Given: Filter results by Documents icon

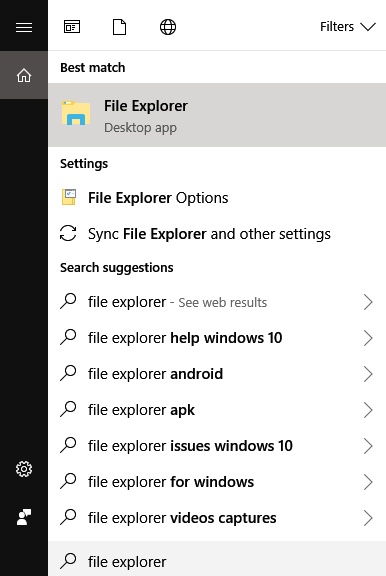Looking at the screenshot, I should (119, 27).
